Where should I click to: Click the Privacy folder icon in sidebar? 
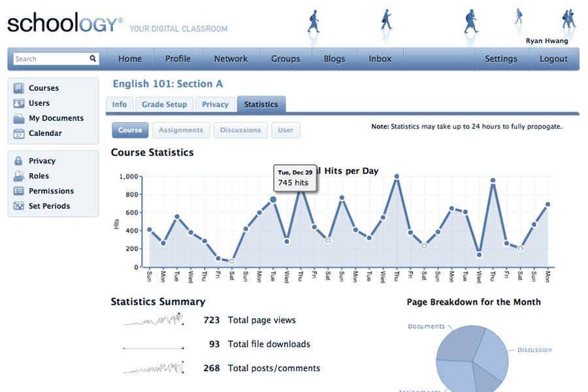(x=18, y=161)
